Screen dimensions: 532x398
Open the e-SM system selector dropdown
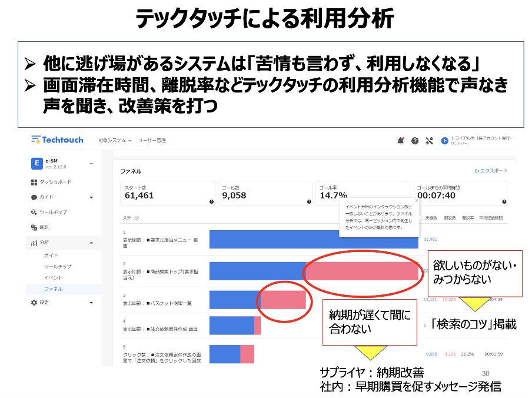point(91,163)
